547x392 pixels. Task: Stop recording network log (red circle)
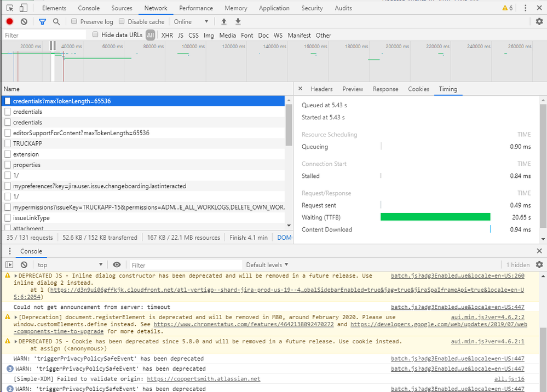[10, 21]
